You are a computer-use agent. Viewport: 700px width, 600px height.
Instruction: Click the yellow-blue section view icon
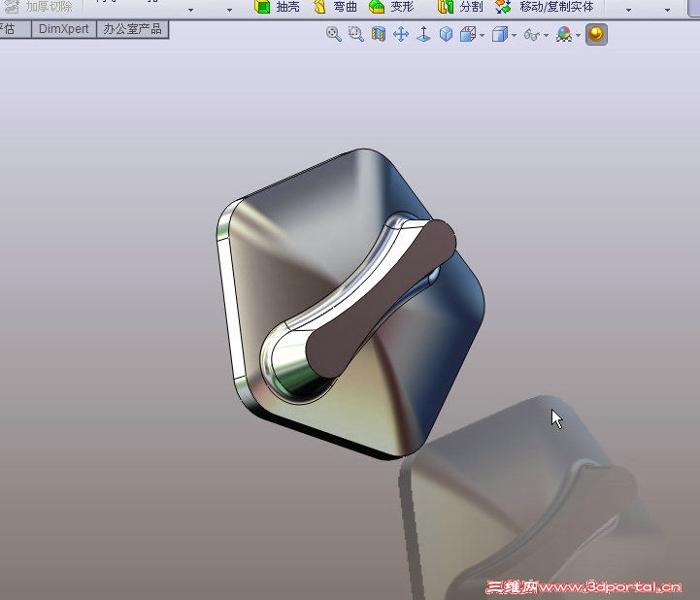point(379,34)
